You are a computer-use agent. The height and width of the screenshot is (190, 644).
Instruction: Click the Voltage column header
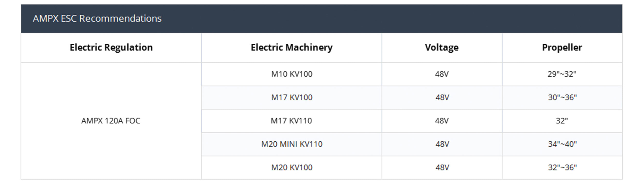click(x=442, y=48)
